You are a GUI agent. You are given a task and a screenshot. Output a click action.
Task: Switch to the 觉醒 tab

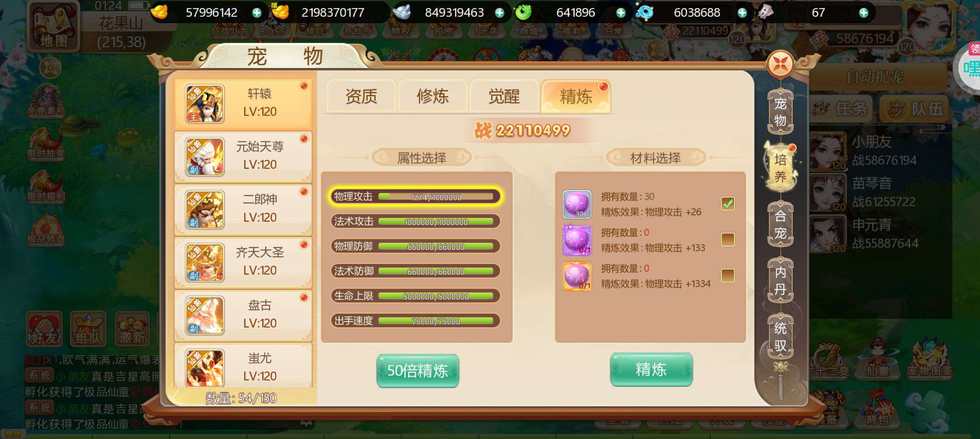(504, 96)
